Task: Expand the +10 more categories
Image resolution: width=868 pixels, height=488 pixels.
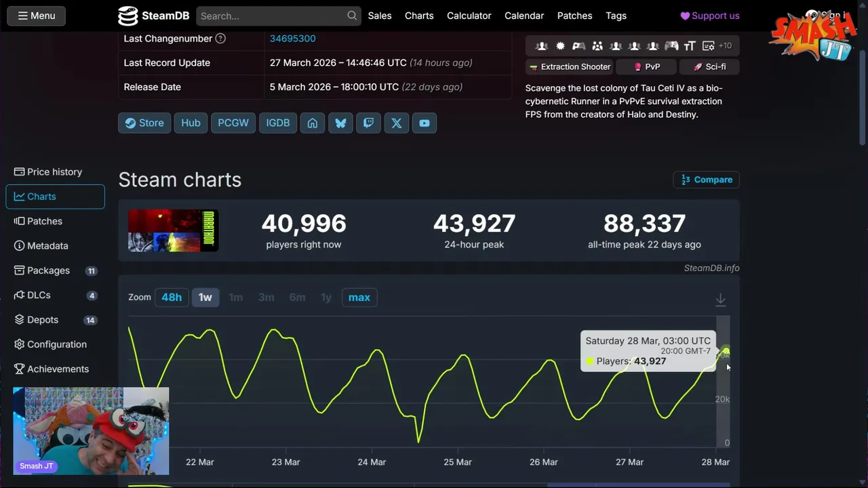Action: pos(725,46)
